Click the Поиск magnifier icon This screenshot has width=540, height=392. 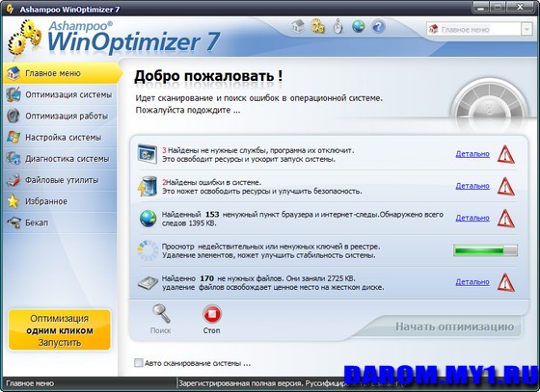(x=161, y=314)
